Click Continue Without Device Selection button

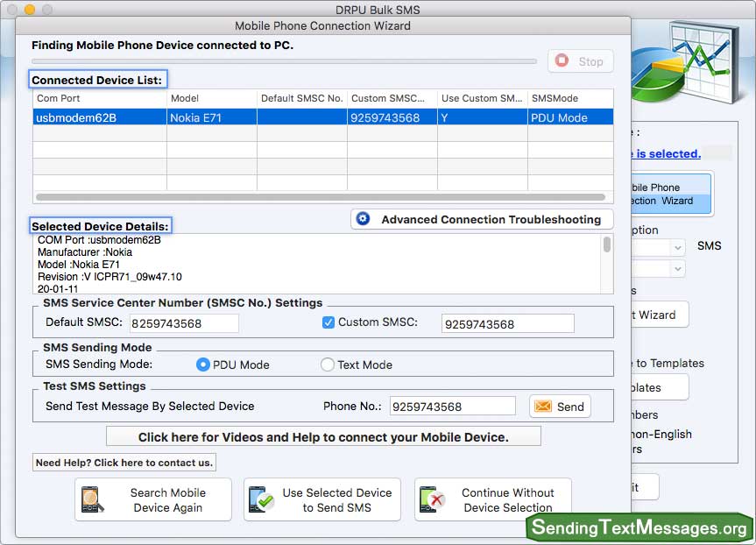[493, 499]
